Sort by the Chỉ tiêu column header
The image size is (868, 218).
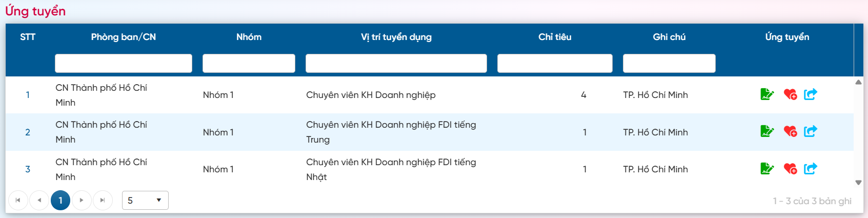pyautogui.click(x=555, y=37)
